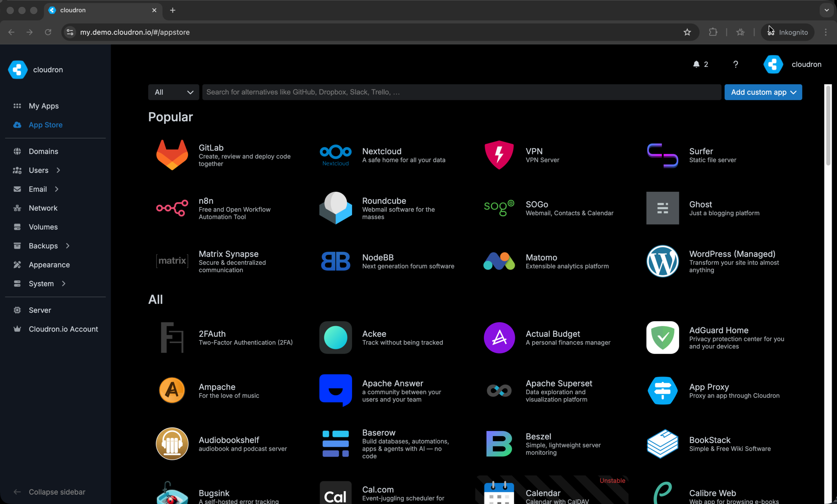Open the browser extensions puzzle icon

pos(713,32)
